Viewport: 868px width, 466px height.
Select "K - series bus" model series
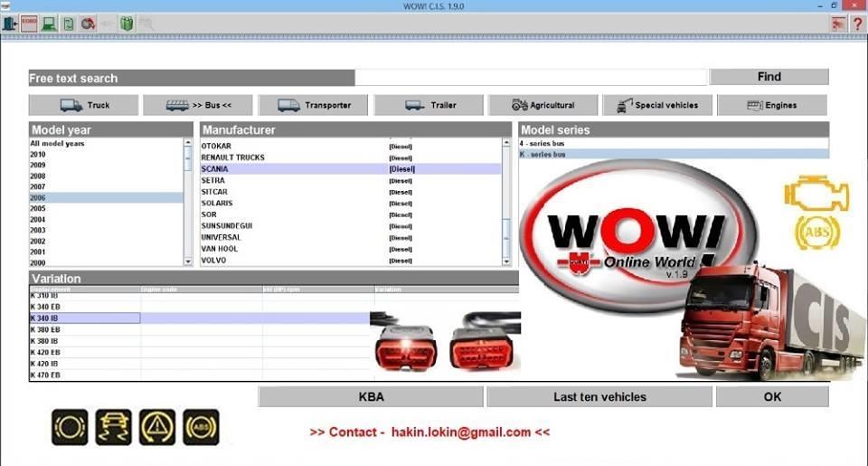click(x=674, y=155)
